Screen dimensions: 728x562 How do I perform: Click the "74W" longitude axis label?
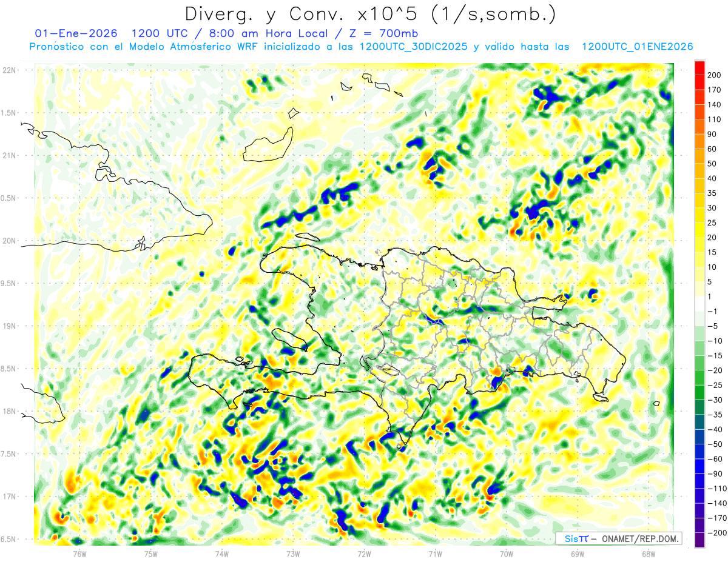click(x=221, y=554)
